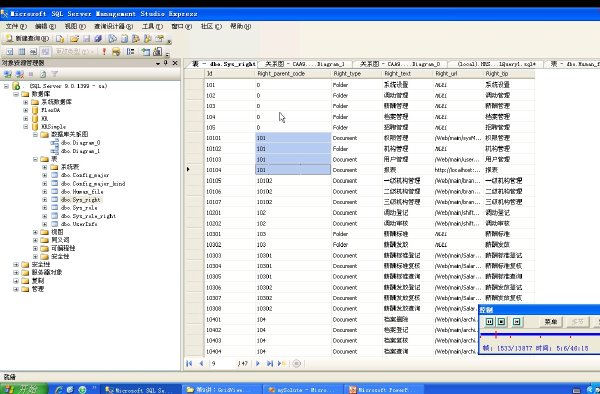Open the 编辑 (Edit) menu

(x=45, y=26)
